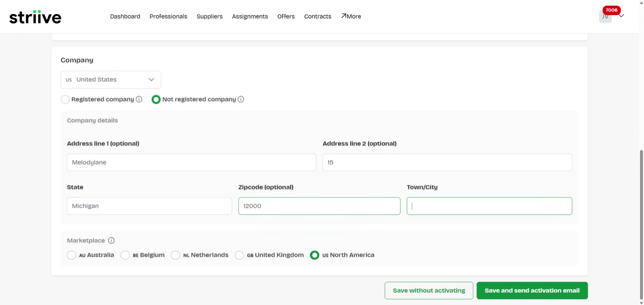Open the United States country dropdown
Image resolution: width=644 pixels, height=305 pixels.
tap(111, 79)
